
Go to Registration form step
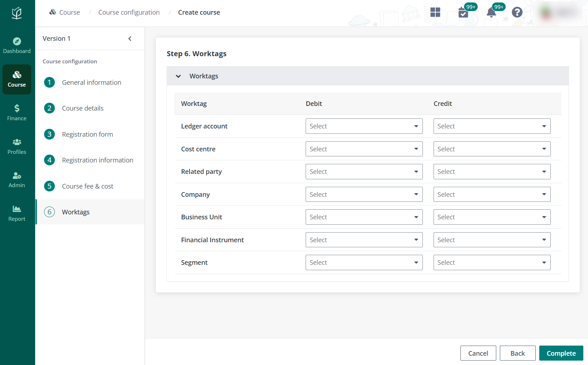click(x=87, y=135)
